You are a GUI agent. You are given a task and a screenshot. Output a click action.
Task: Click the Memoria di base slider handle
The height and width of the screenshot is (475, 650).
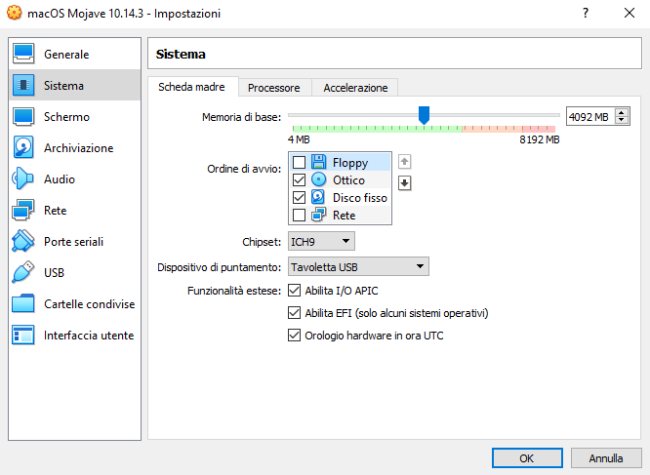[424, 116]
